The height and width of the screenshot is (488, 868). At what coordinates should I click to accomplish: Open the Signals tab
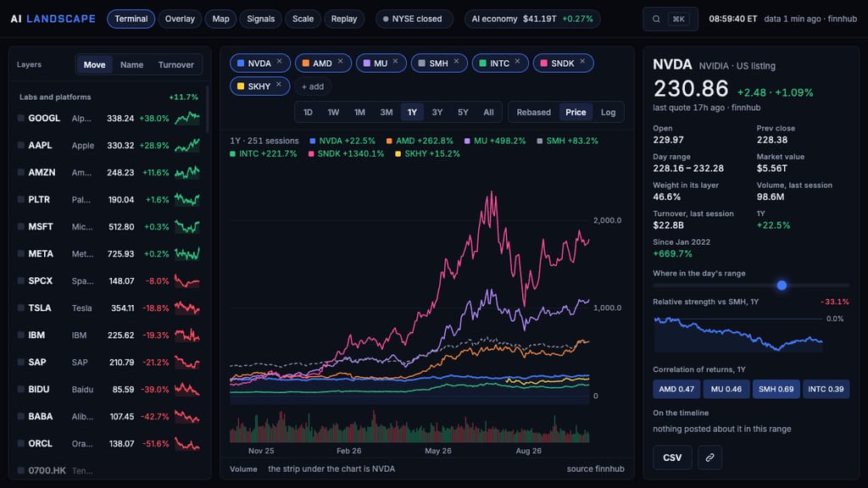[261, 19]
